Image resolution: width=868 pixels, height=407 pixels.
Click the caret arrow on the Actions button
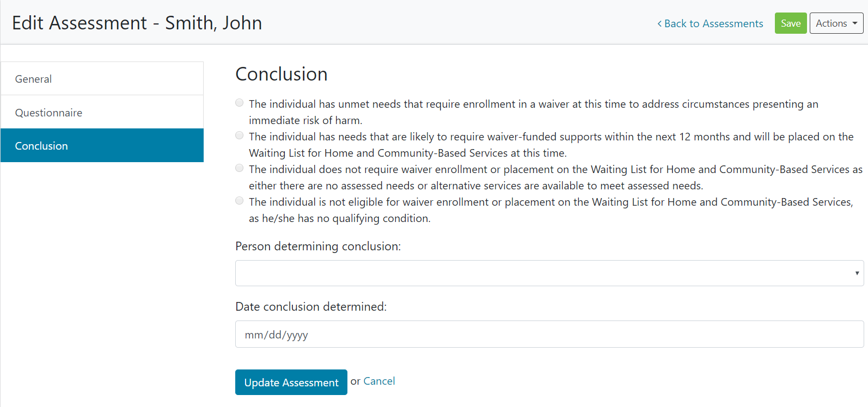coord(855,23)
